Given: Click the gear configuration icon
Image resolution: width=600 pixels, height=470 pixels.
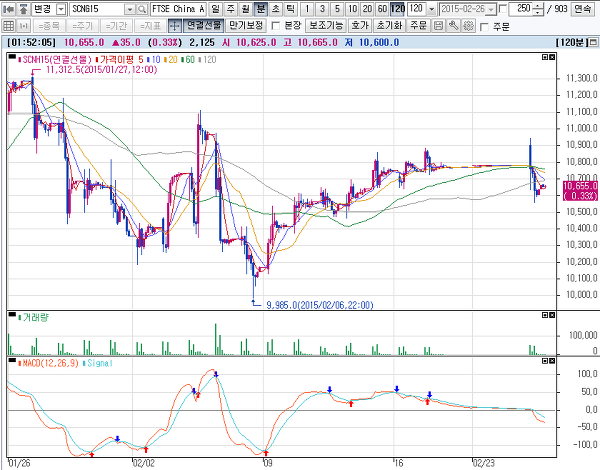Looking at the screenshot, I should point(468,26).
